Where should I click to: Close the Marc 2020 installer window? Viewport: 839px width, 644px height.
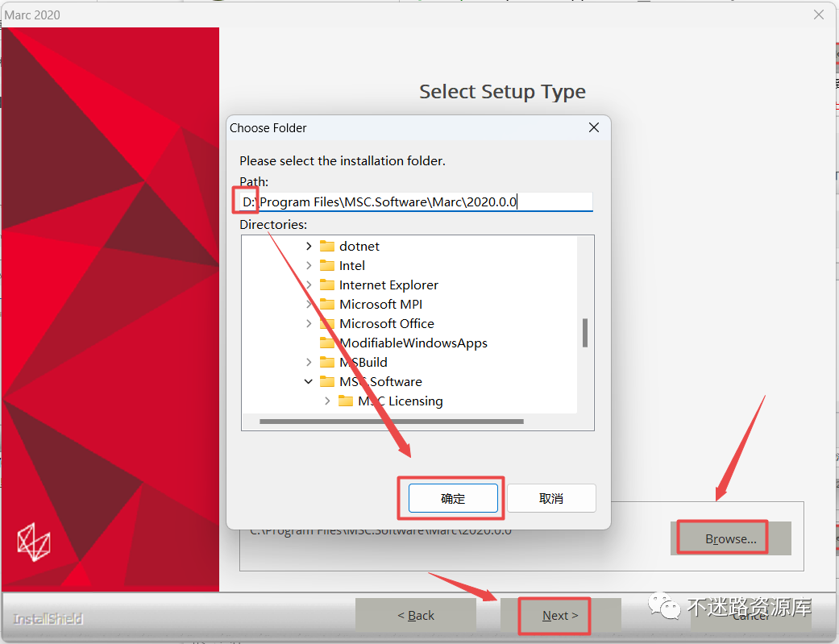[x=819, y=15]
